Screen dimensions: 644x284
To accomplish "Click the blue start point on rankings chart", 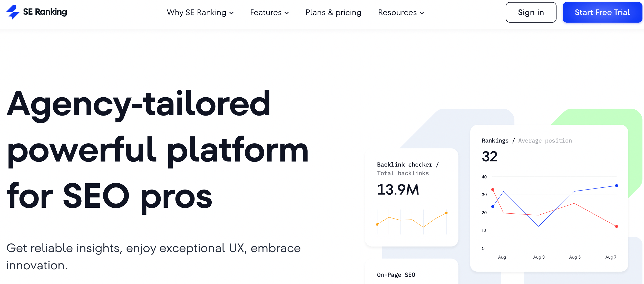I will pyautogui.click(x=493, y=206).
